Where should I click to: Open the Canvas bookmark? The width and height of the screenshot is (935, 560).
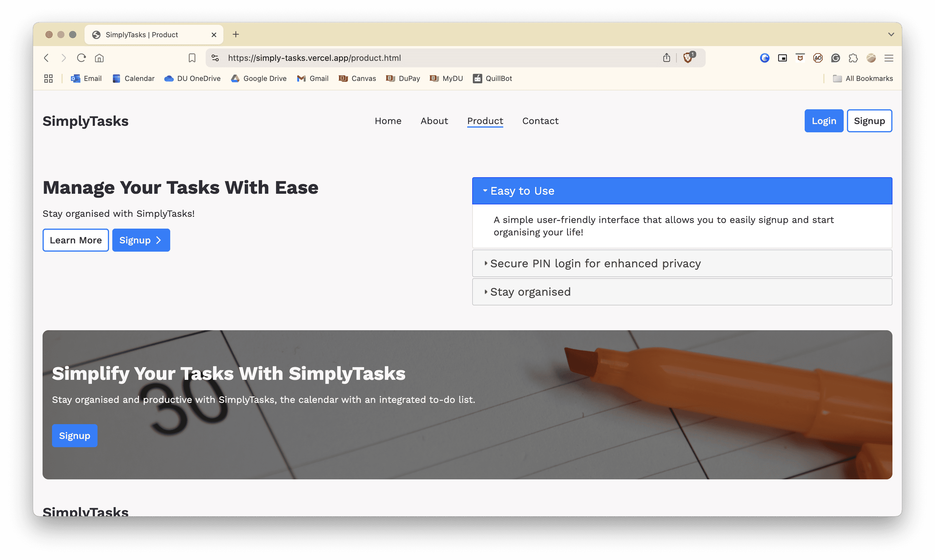coord(357,79)
